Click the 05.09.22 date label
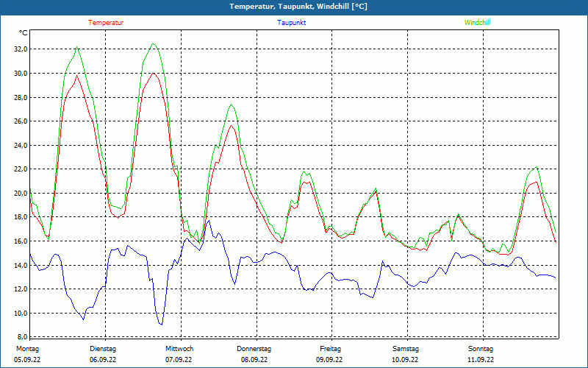This screenshot has height=368, width=588. (x=27, y=360)
